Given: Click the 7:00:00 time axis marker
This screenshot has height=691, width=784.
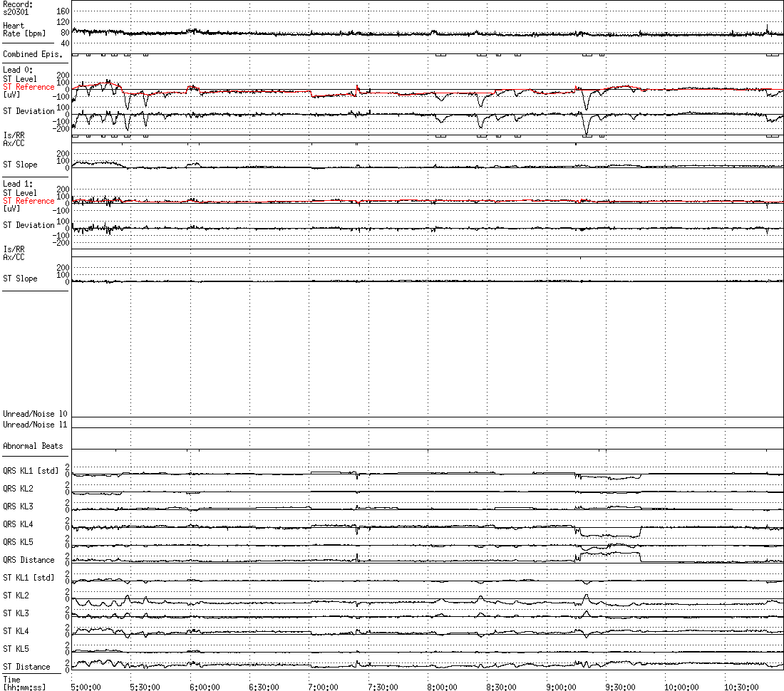Looking at the screenshot, I should [323, 687].
